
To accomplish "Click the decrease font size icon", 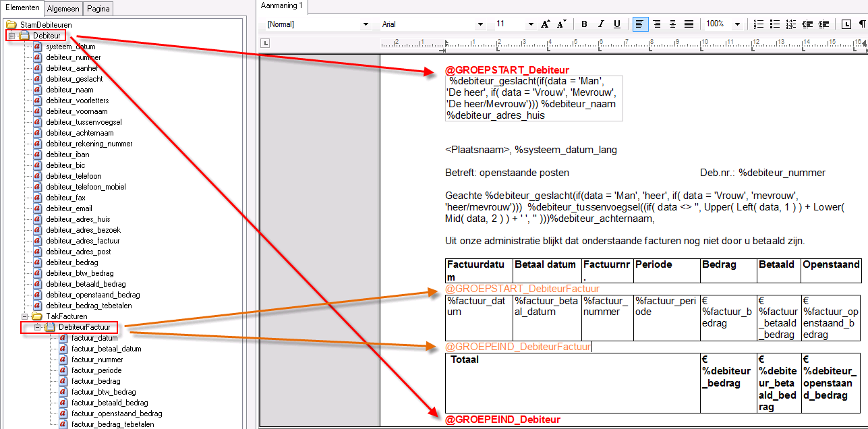I will coord(561,24).
